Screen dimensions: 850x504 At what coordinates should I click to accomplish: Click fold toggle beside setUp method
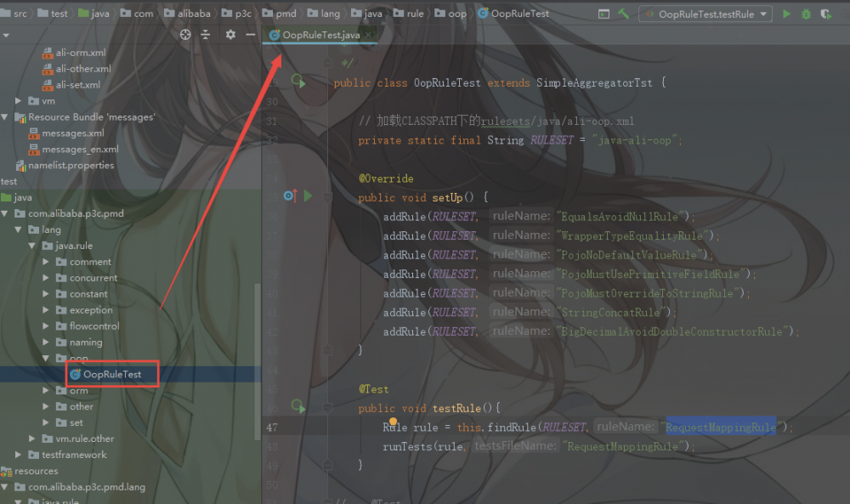pos(327,196)
